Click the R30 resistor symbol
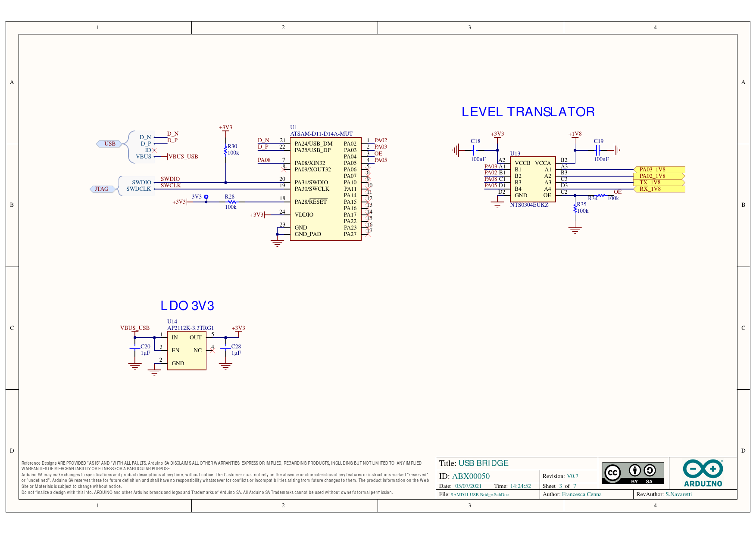This screenshot has height=534, width=756. (225, 150)
